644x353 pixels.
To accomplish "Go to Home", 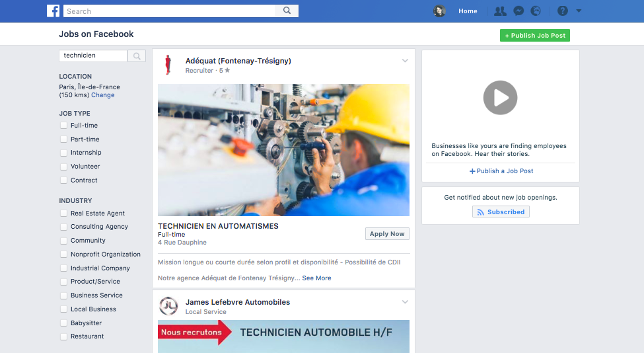I will (468, 11).
